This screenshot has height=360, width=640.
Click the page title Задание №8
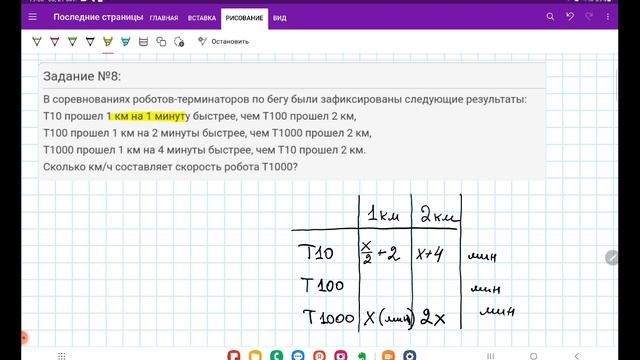82,76
